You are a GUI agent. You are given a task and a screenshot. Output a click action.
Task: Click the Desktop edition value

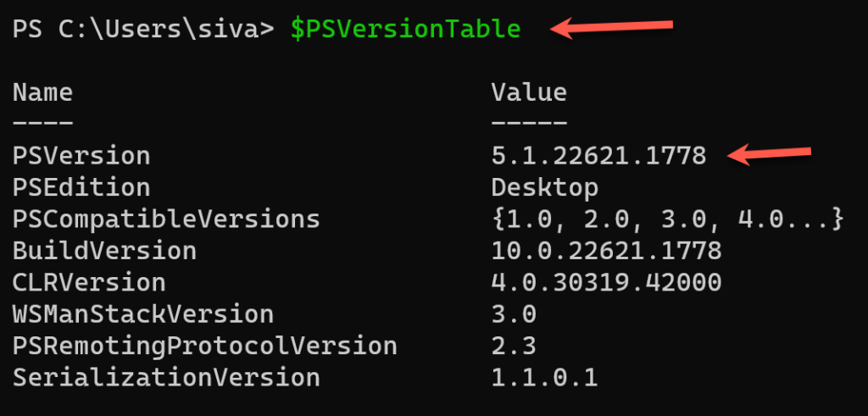[x=545, y=187]
